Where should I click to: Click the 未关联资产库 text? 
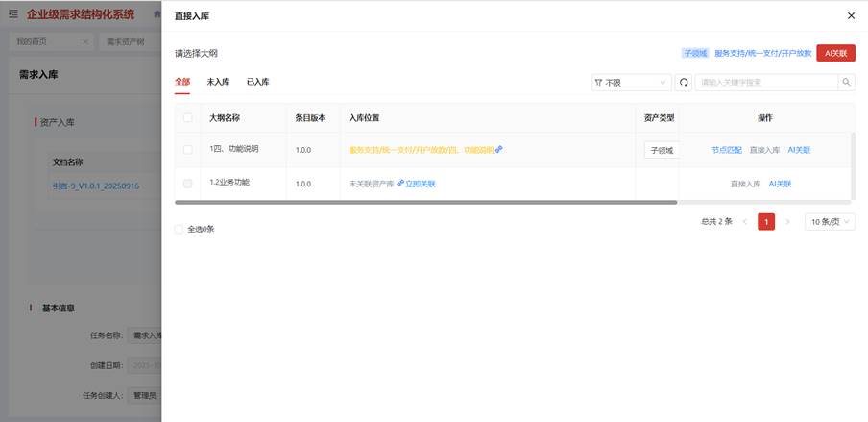pyautogui.click(x=372, y=184)
